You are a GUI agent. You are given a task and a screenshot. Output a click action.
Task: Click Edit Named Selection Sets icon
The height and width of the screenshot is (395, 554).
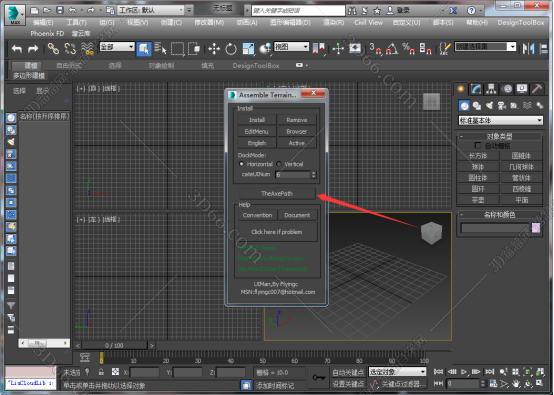point(445,48)
